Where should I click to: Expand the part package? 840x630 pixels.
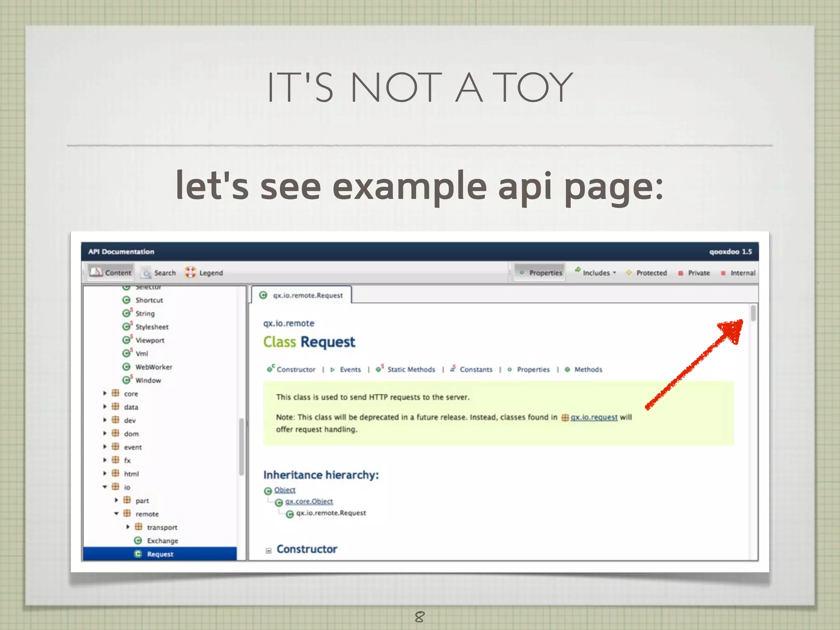(x=116, y=500)
